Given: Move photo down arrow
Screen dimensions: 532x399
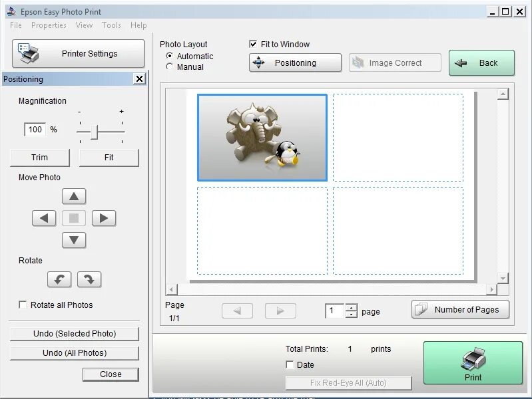Looking at the screenshot, I should click(74, 240).
